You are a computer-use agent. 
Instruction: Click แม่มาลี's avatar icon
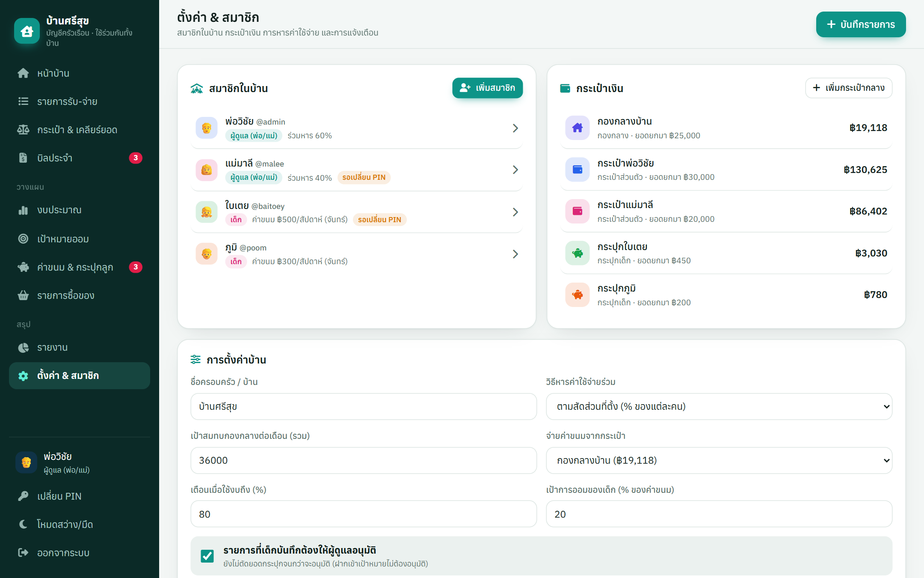(207, 170)
